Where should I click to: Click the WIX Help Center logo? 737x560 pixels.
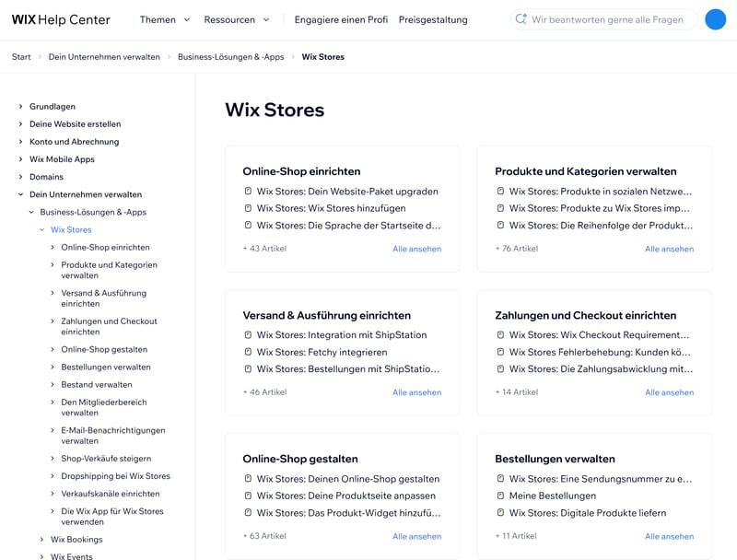61,19
